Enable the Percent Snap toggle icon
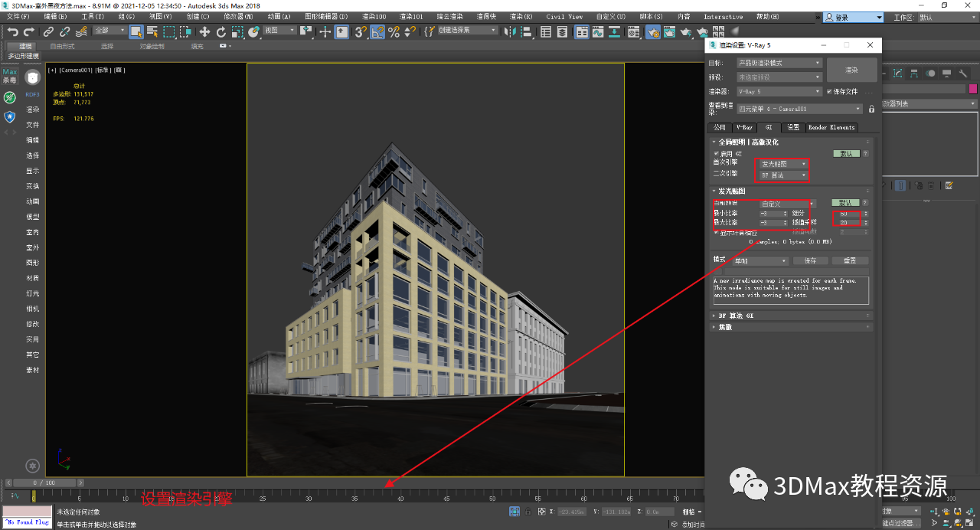This screenshot has height=530, width=980. tap(394, 32)
